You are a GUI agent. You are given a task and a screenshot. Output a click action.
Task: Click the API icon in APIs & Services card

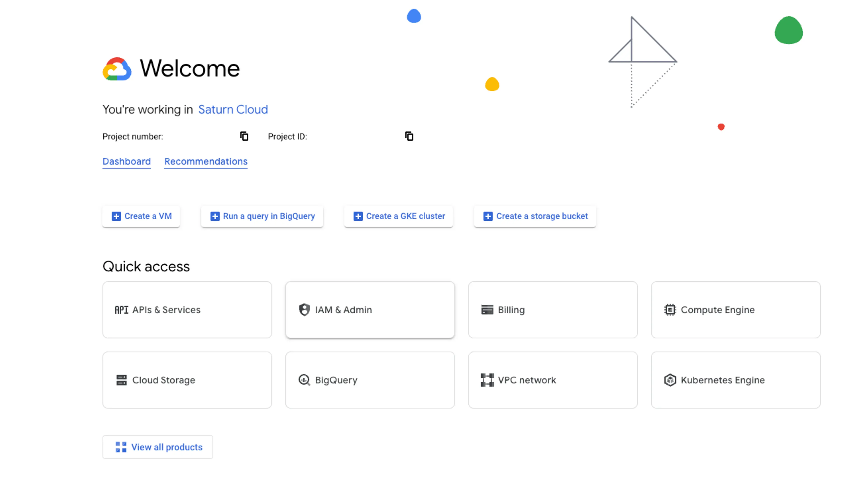pyautogui.click(x=121, y=310)
